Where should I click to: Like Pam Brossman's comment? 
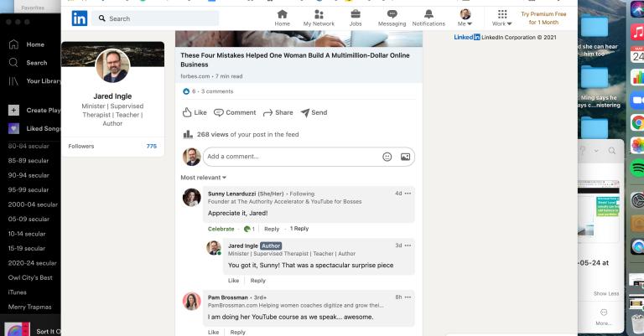[213, 333]
